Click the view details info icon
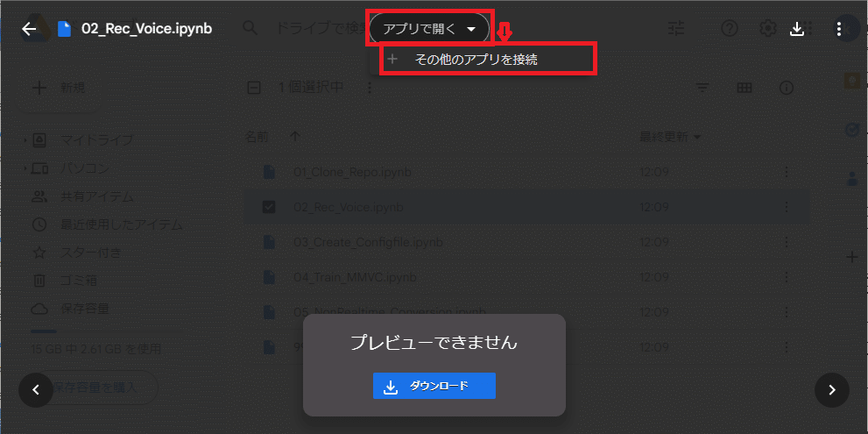The height and width of the screenshot is (434, 868). pos(786,88)
